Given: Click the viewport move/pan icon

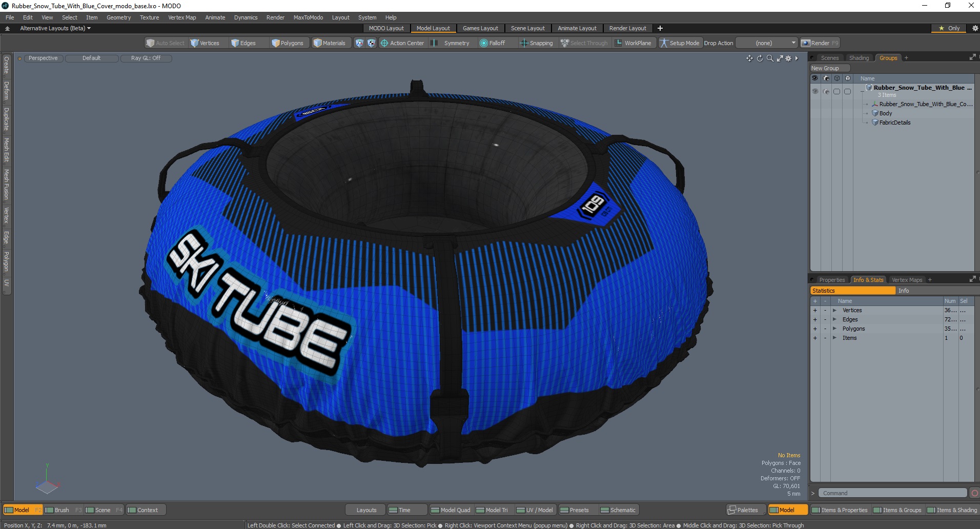Looking at the screenshot, I should coord(749,58).
